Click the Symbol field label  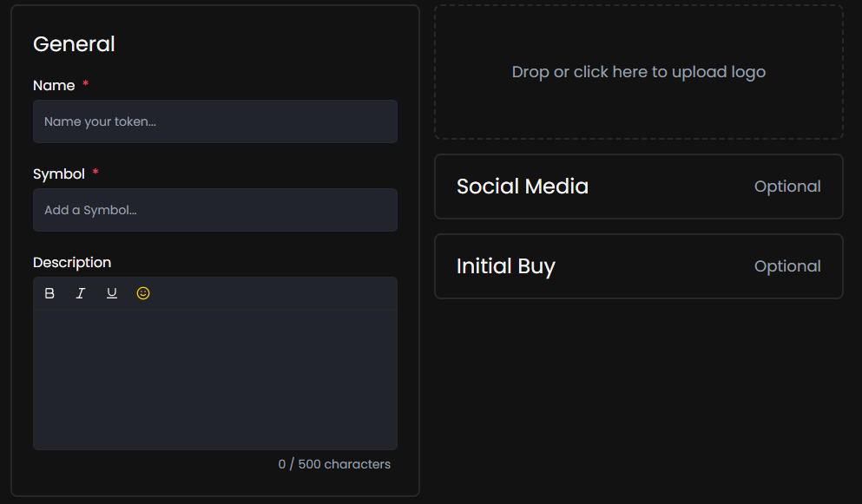click(x=59, y=174)
